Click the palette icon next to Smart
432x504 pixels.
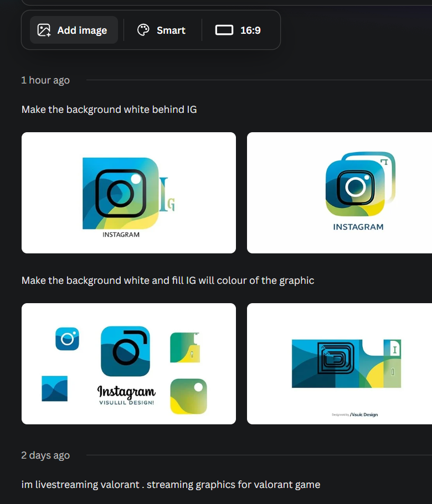point(143,30)
